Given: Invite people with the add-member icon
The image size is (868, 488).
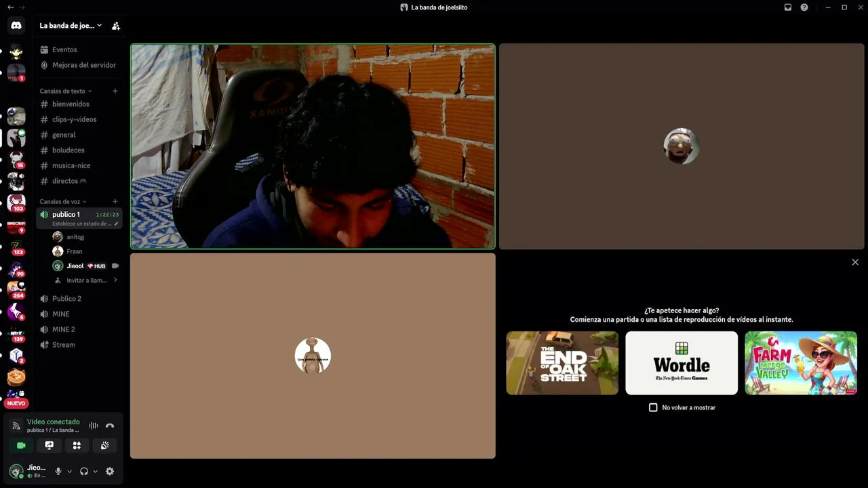Looking at the screenshot, I should click(116, 26).
